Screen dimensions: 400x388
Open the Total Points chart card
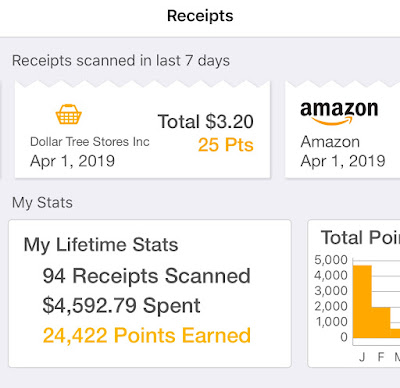point(354,294)
